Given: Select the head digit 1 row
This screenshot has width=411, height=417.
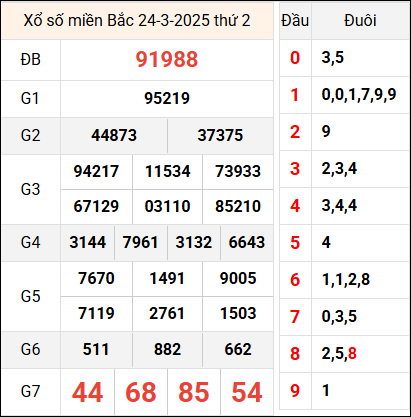Looking at the screenshot, I should pos(344,95).
